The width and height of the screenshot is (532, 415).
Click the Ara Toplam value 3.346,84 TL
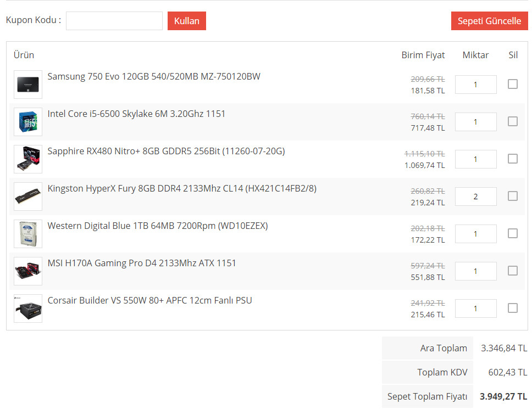(x=504, y=348)
